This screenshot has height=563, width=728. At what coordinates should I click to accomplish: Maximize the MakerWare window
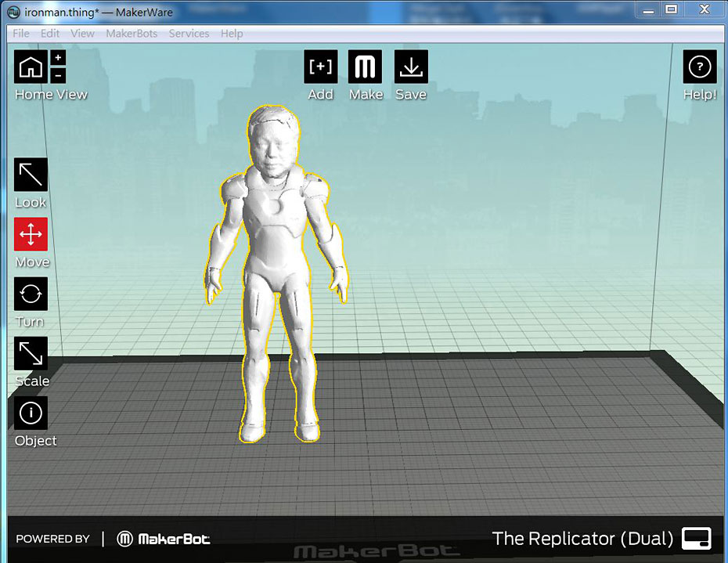click(x=671, y=9)
